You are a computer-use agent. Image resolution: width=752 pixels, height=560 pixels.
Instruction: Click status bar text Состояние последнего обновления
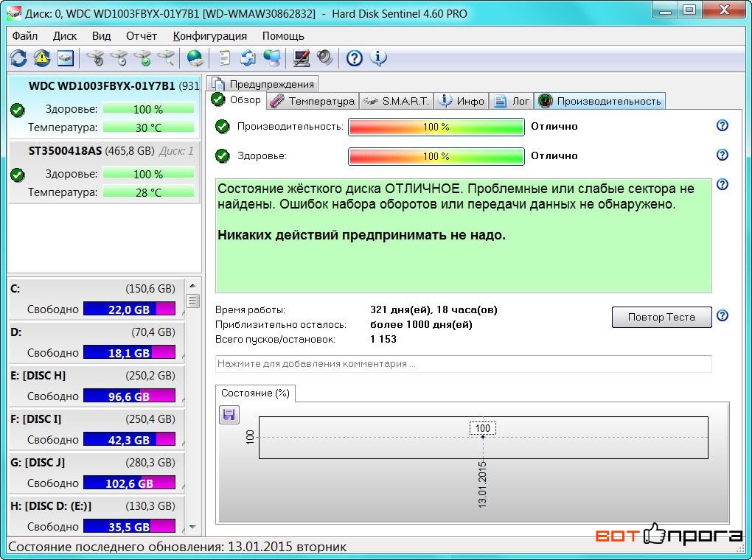point(178,547)
